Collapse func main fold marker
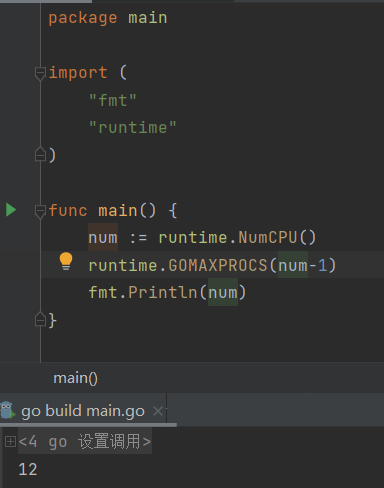 coord(40,211)
